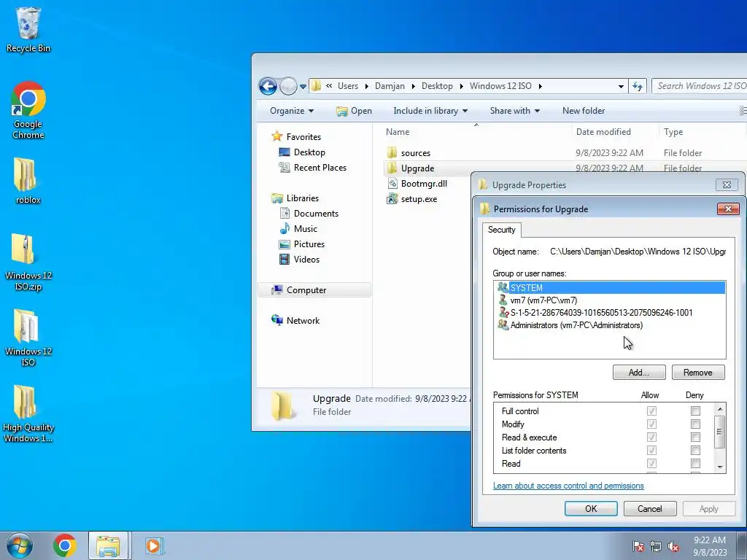This screenshot has width=747, height=560.
Task: Select the sources folder in the file list
Action: (x=415, y=153)
